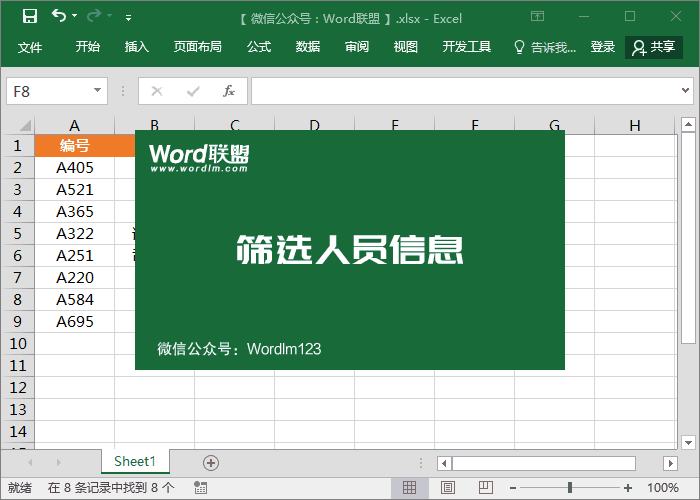Open the 开发工具 ribbon tab
Viewport: 700px width, 500px height.
[x=467, y=47]
